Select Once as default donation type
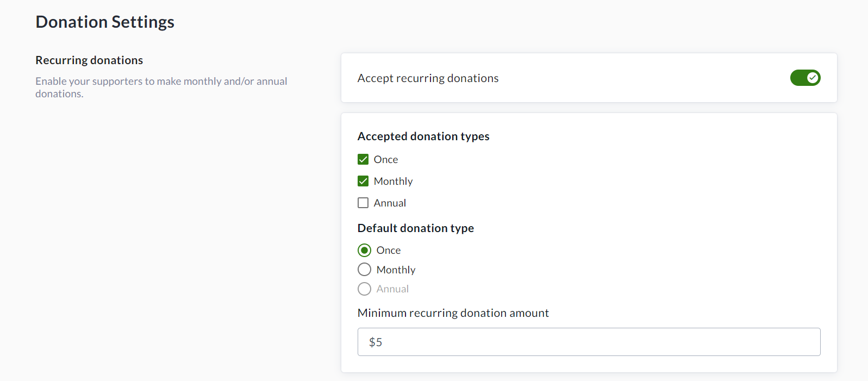 point(364,250)
